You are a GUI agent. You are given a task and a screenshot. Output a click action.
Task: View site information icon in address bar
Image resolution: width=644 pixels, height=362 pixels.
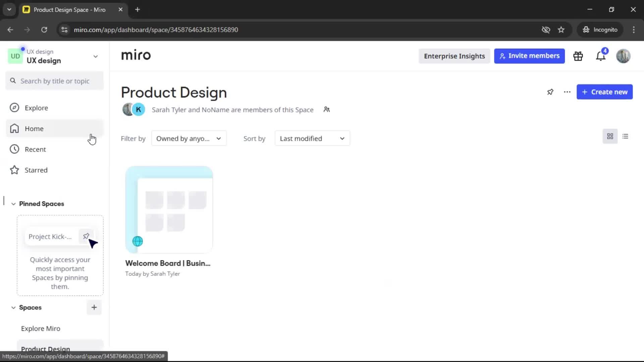click(x=64, y=30)
